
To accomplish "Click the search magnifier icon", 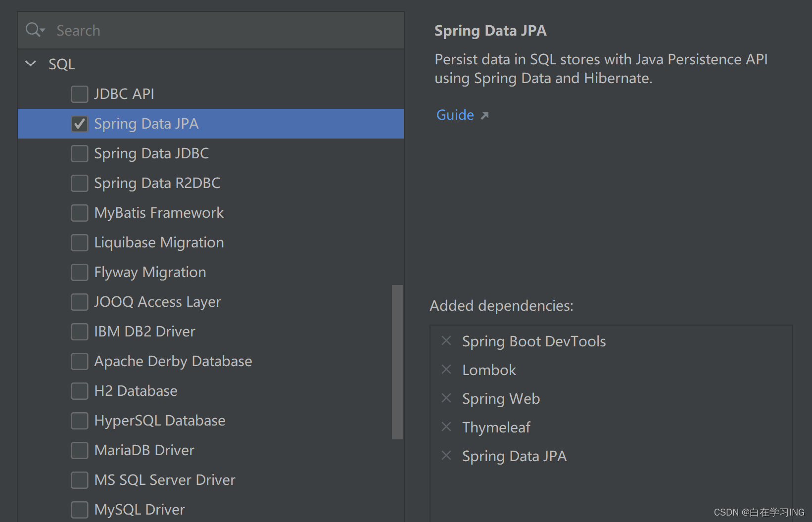I will 33,30.
